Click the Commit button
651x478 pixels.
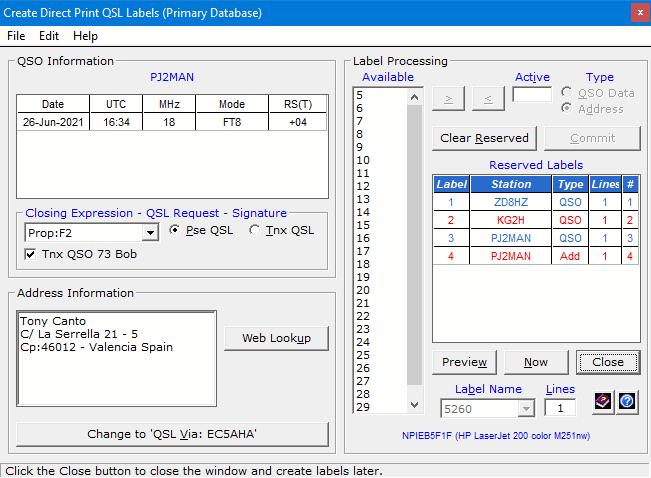[592, 138]
